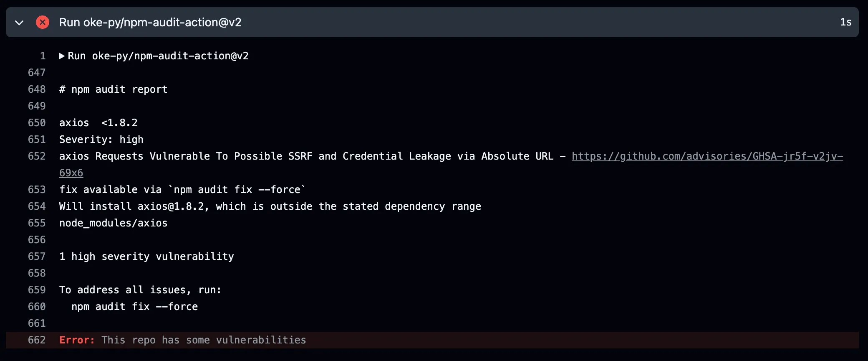Click the Error: vulnerabilities message line
Screen dimensions: 868x361
click(x=183, y=340)
